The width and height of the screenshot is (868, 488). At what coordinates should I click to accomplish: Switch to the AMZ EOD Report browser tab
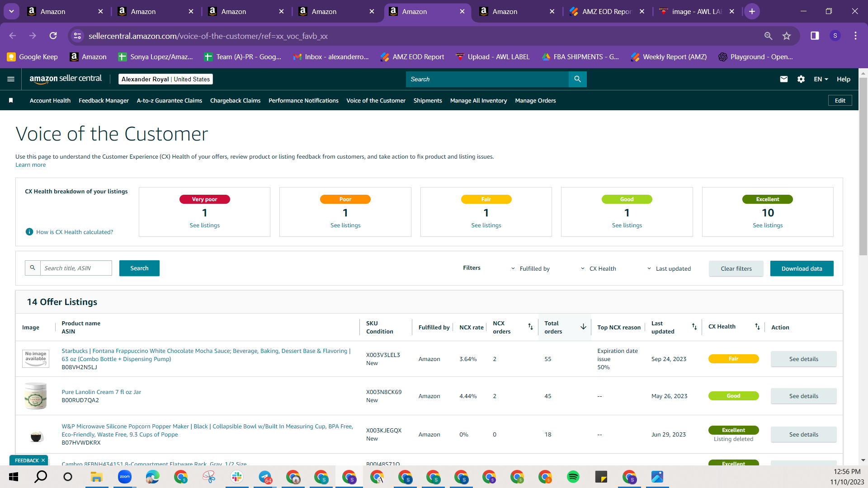[606, 11]
